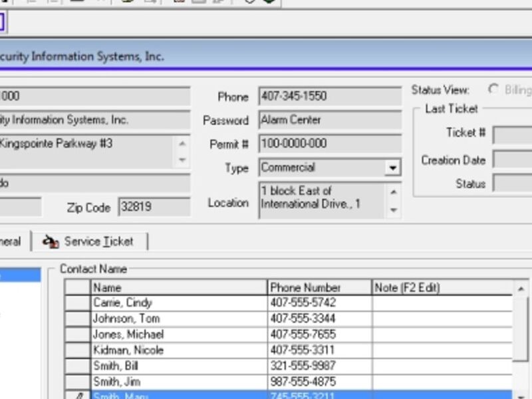Image resolution: width=532 pixels, height=399 pixels.
Task: Click phone number 407-555-3344
Action: (x=320, y=319)
